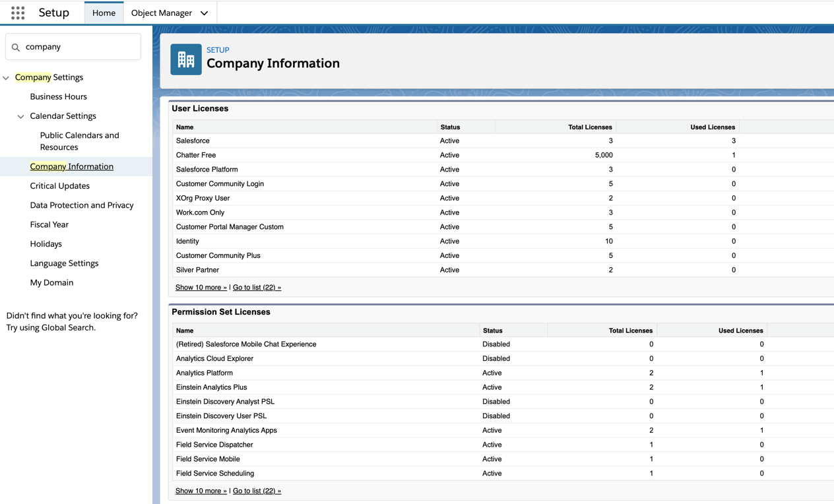Viewport: 834px width, 504px height.
Task: Collapse the Company Settings tree section
Action: tap(7, 78)
